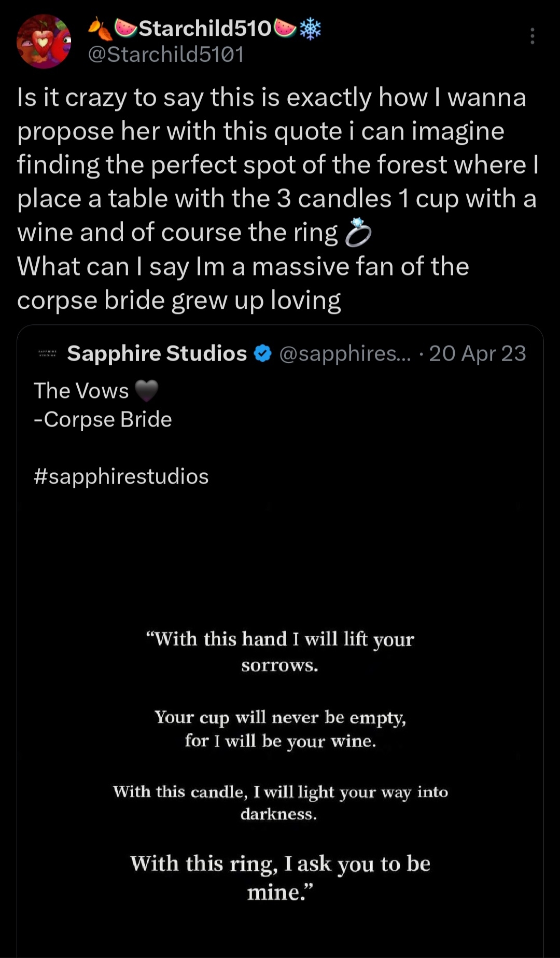This screenshot has width=560, height=958.
Task: Open the Sapphire Studios name in quoted tweet
Action: click(x=157, y=353)
